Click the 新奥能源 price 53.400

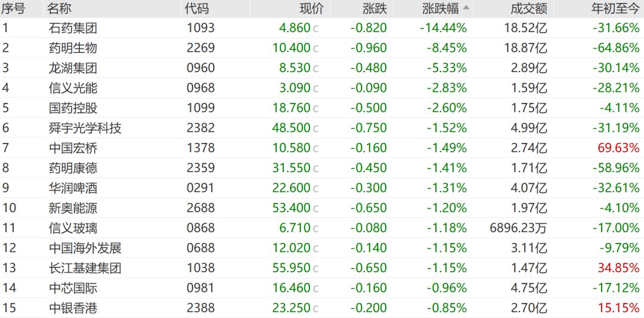[x=291, y=208]
